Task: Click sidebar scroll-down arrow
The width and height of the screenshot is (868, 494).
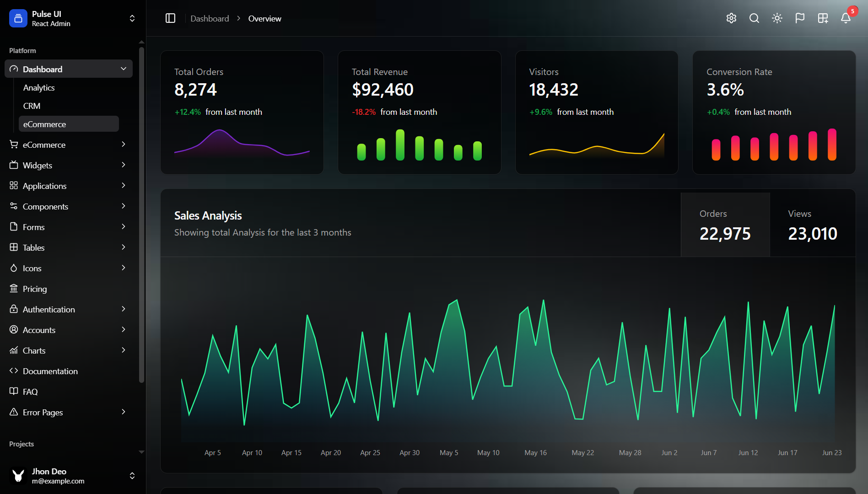Action: 141,452
